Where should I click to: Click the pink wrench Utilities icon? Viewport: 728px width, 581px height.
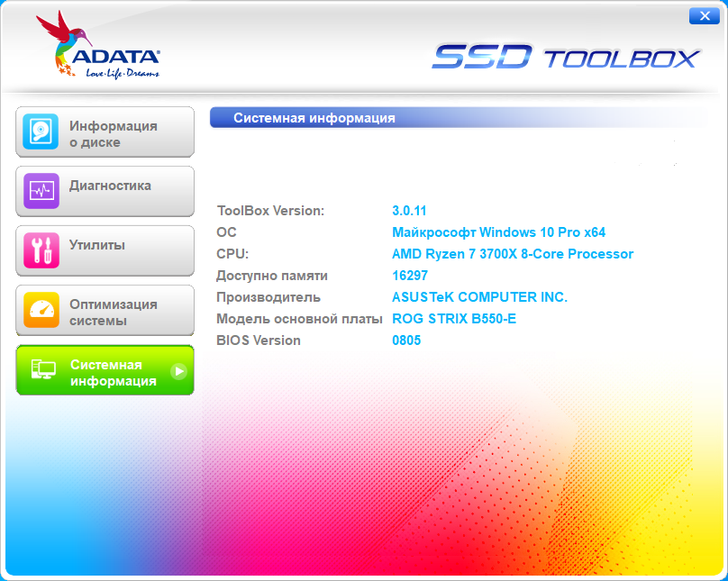[41, 250]
